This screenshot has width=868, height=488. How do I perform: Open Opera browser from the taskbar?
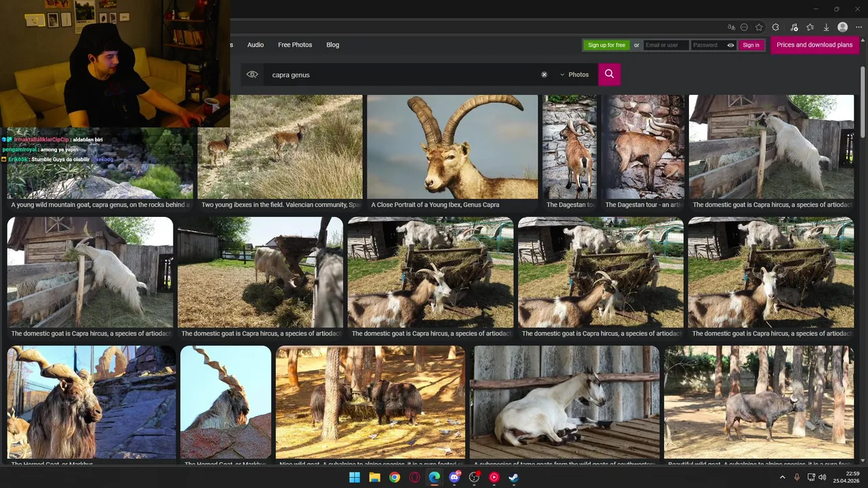(x=414, y=477)
